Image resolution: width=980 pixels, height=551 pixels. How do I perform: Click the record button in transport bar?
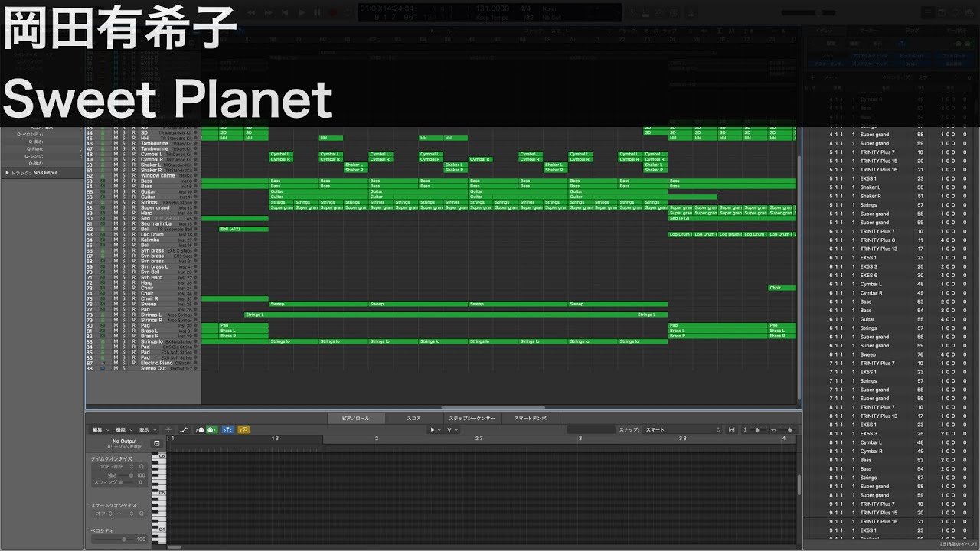click(332, 12)
